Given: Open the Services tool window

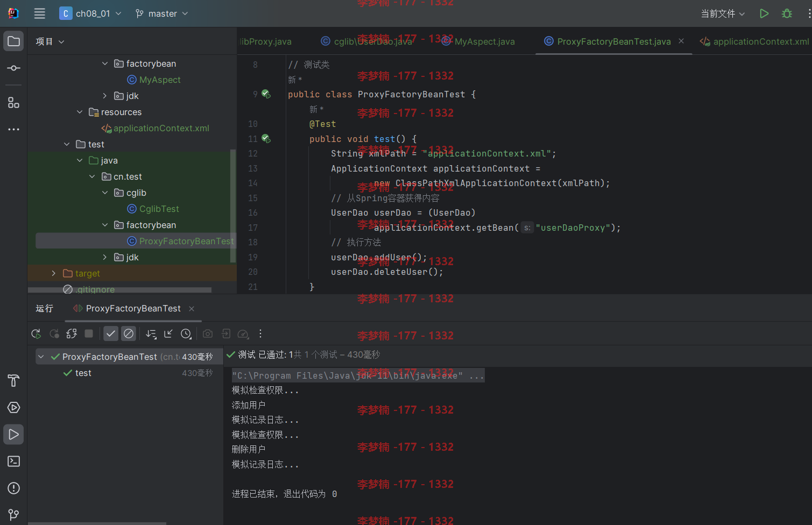Looking at the screenshot, I should [x=13, y=407].
